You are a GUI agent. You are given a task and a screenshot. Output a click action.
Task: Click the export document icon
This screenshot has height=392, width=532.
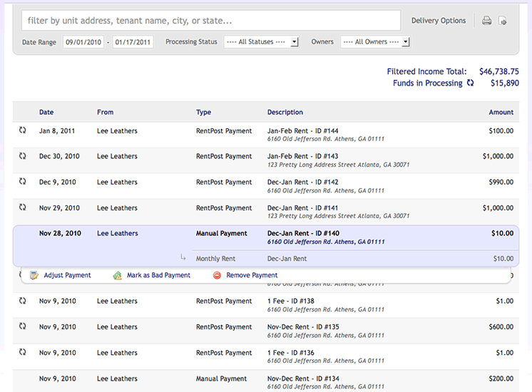503,21
